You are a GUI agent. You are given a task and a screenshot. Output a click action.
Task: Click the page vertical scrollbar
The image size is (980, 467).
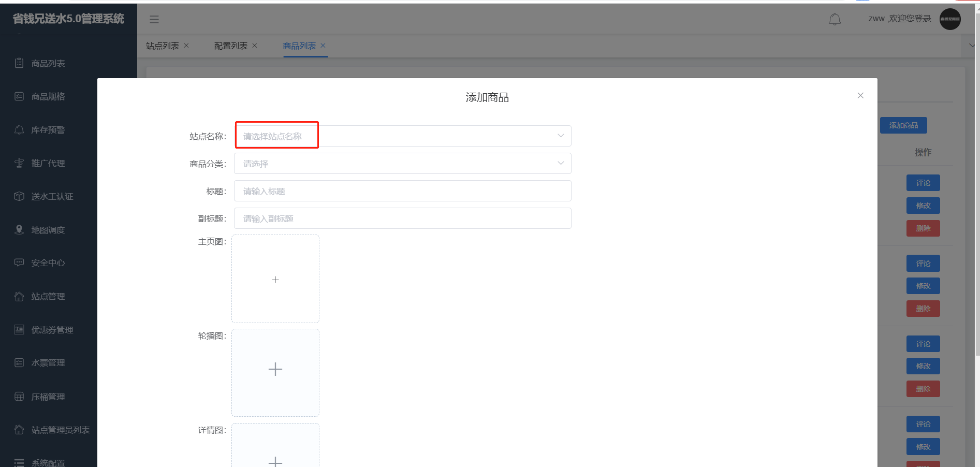pyautogui.click(x=976, y=207)
